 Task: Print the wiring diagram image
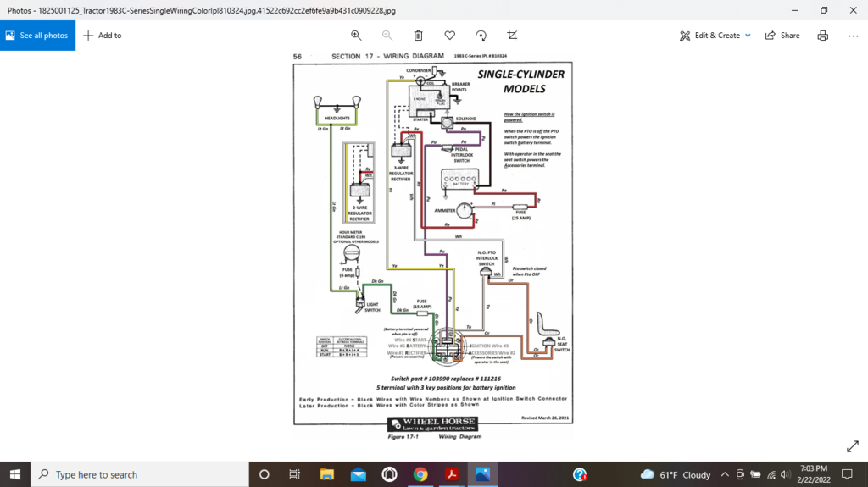tap(822, 36)
